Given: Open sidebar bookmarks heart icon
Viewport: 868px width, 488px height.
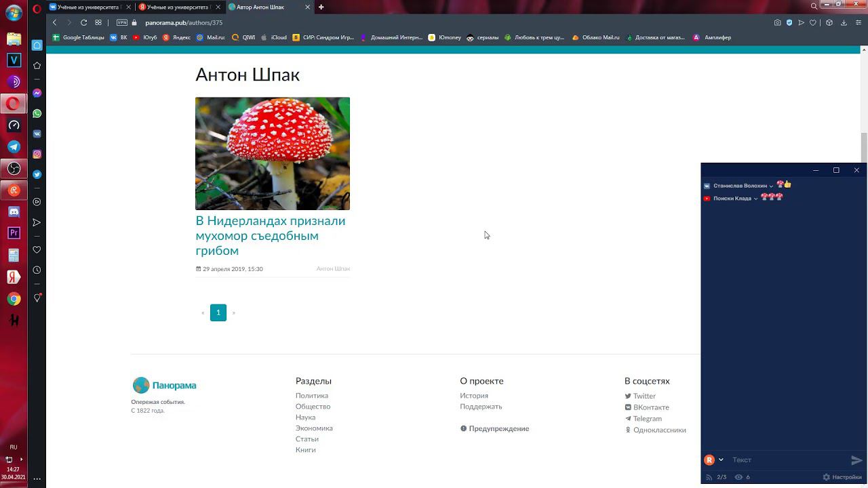Looking at the screenshot, I should click(37, 249).
